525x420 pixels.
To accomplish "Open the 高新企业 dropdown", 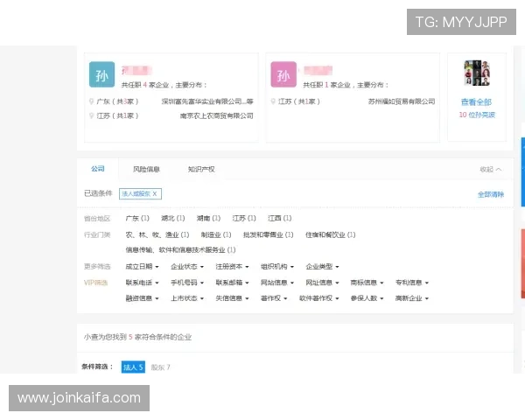I will click(x=412, y=298).
